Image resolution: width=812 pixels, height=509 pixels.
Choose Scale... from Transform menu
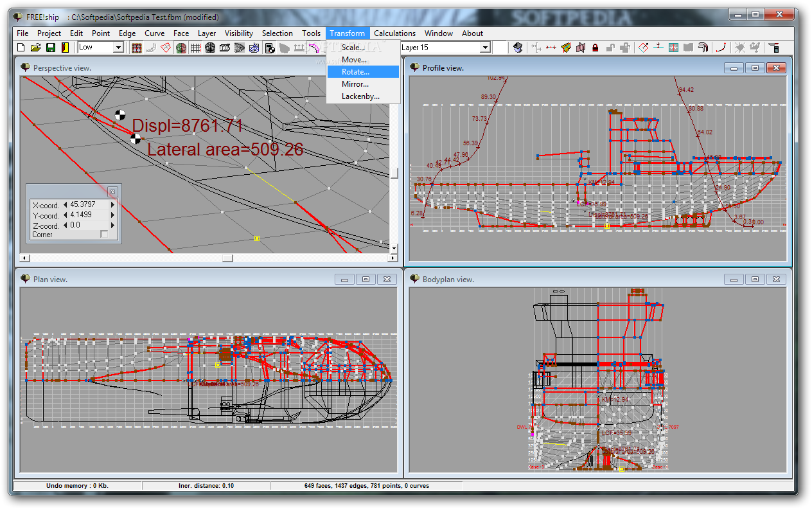[x=363, y=48]
